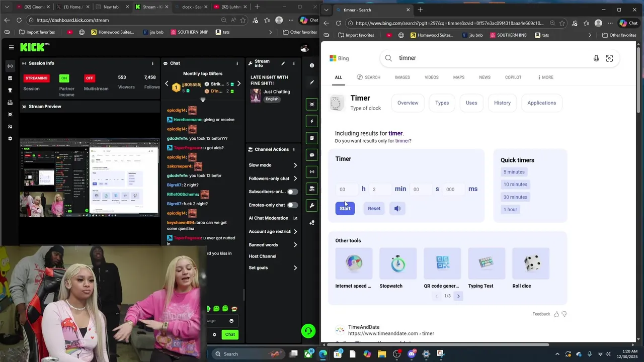
Task: Select the Types tab for Timer
Action: (442, 103)
